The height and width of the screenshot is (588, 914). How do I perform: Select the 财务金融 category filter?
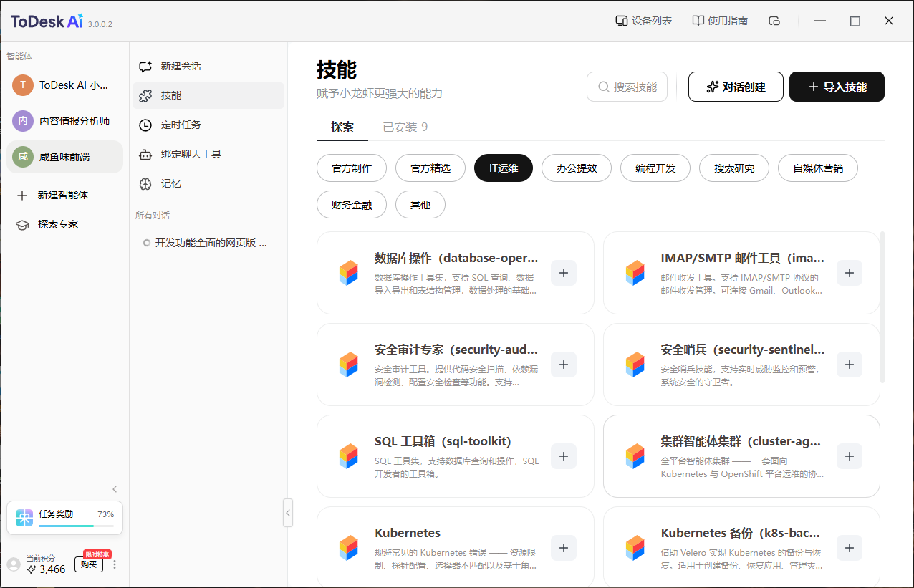[x=352, y=205]
